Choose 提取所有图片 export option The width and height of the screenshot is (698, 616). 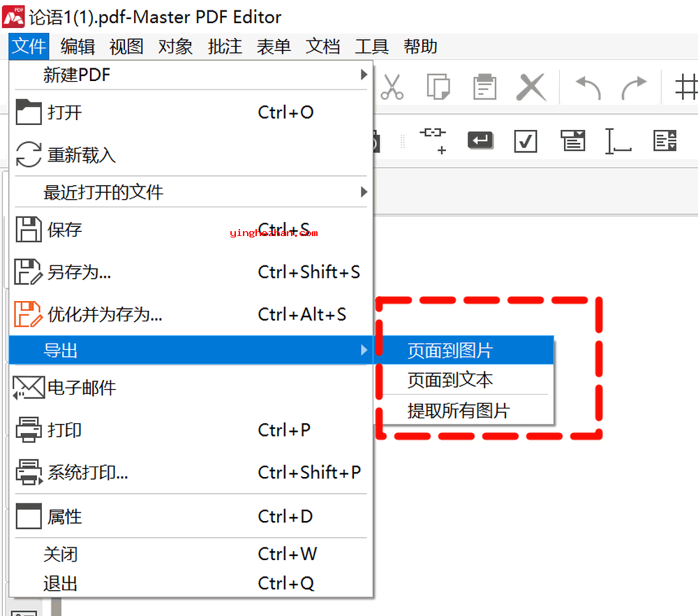(464, 410)
